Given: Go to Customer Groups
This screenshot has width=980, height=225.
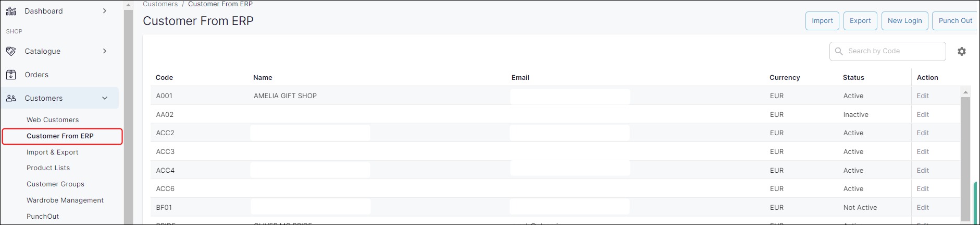Looking at the screenshot, I should click(x=55, y=184).
